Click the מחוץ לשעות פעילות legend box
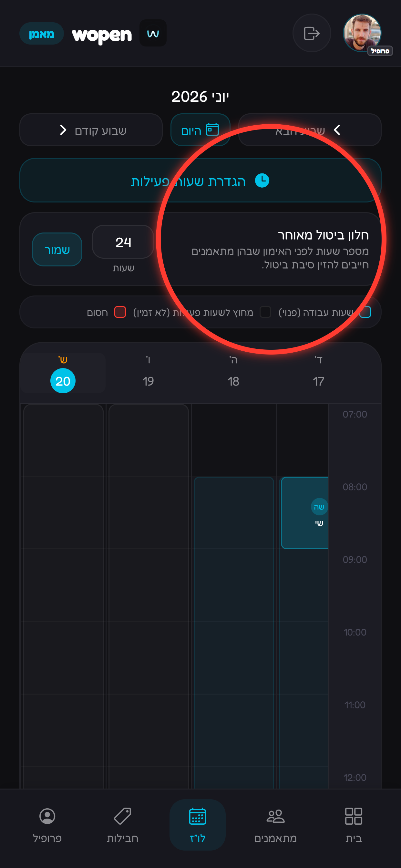The width and height of the screenshot is (401, 868). [265, 312]
